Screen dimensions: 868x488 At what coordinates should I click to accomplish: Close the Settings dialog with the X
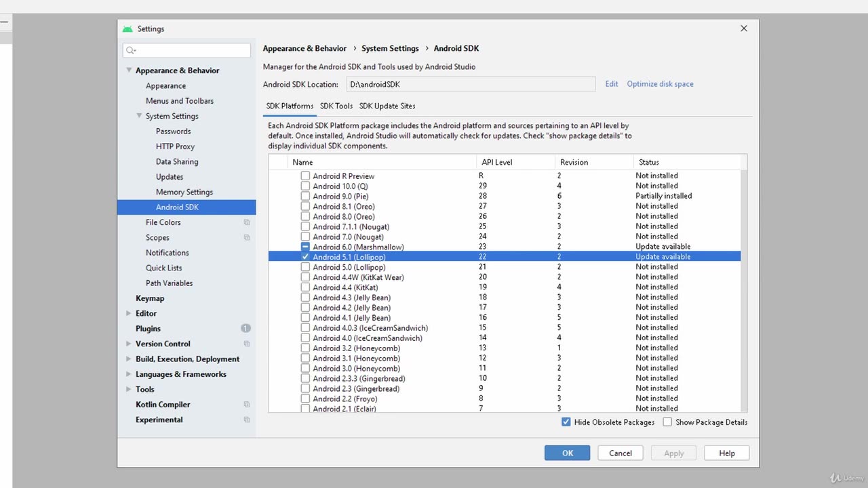point(744,28)
